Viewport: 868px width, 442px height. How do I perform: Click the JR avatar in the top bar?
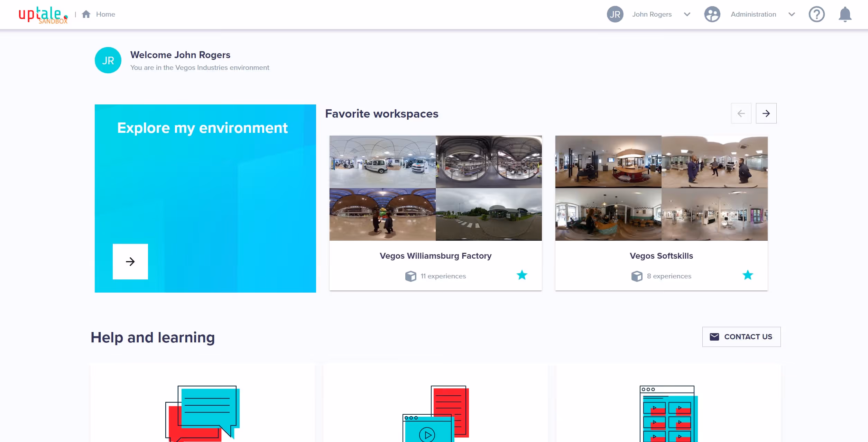(615, 14)
